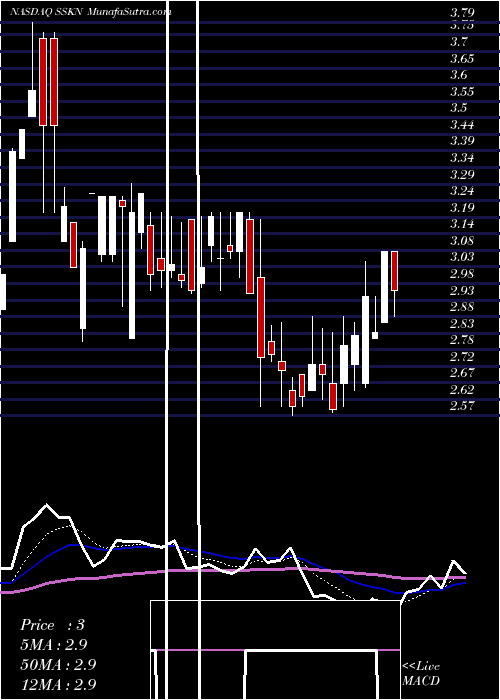Select the '12MA : 2.9' readout
500x700 pixels.
pos(58,684)
